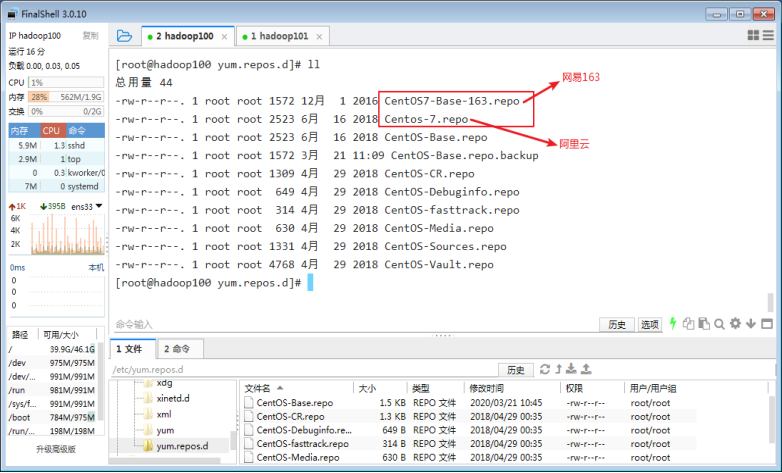Click the 内存 28% usage bar
Viewport: 782px width, 473px height.
[x=66, y=97]
